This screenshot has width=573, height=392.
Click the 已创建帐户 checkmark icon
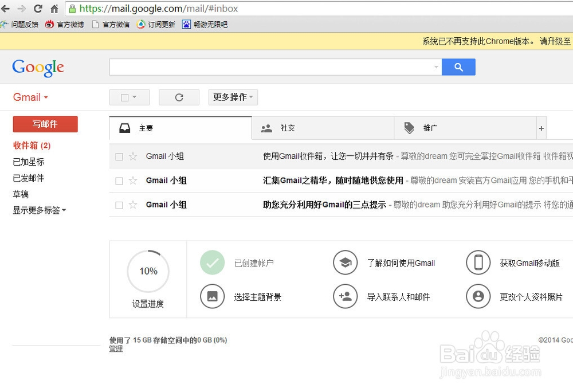pos(212,262)
